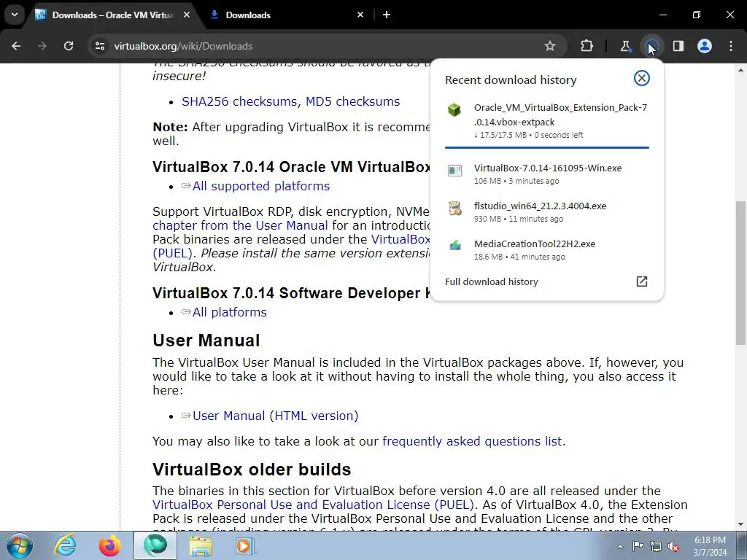Image resolution: width=747 pixels, height=560 pixels.
Task: Click the Extension Pack download progress bar
Action: (547, 147)
